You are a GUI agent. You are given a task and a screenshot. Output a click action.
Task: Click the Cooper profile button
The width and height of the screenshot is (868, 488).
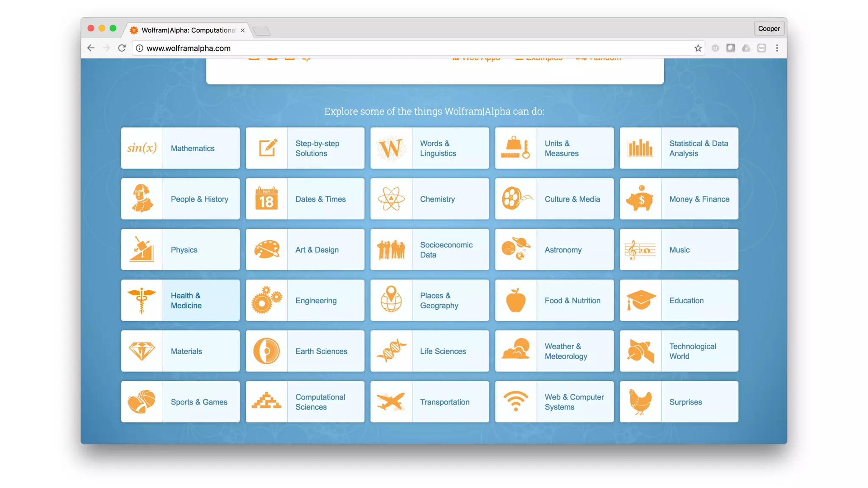coord(768,28)
